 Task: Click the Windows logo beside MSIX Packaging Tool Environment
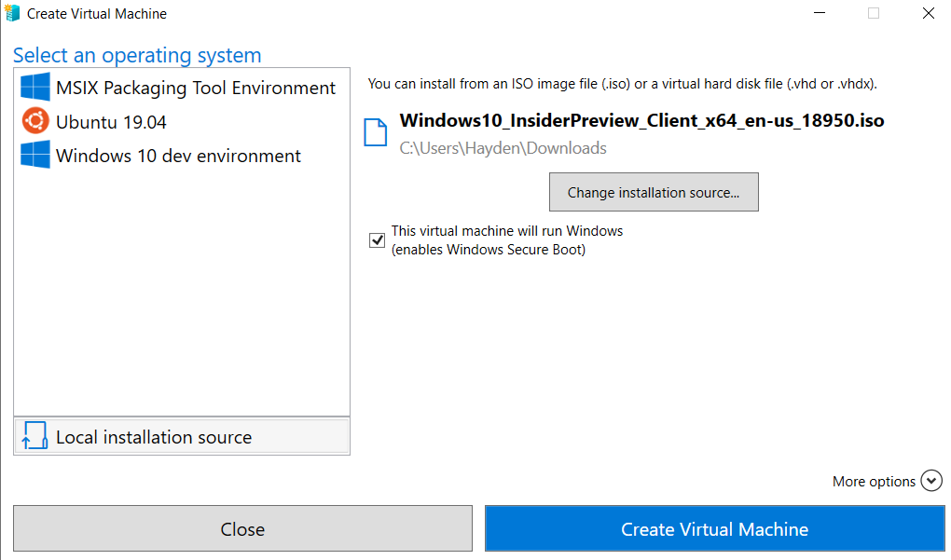[34, 87]
